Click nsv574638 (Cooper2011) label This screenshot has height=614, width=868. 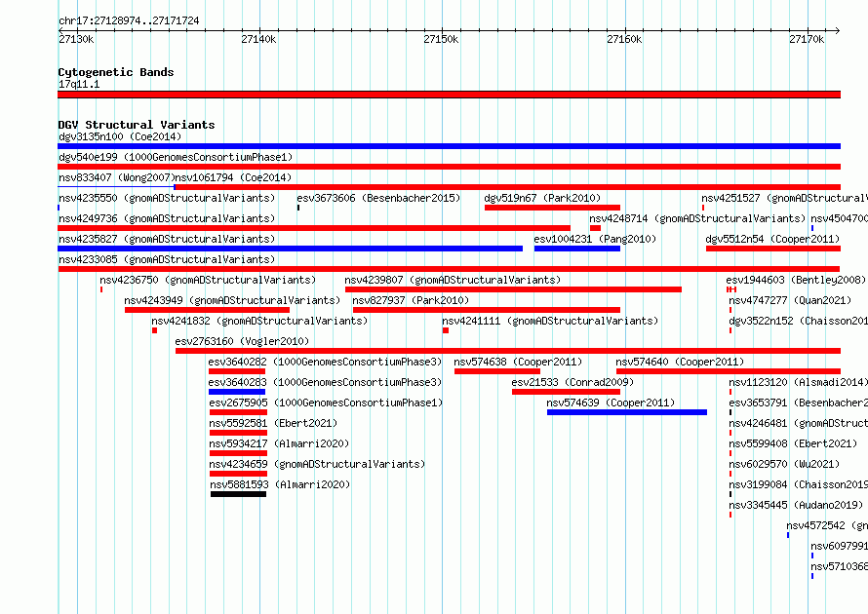point(518,362)
